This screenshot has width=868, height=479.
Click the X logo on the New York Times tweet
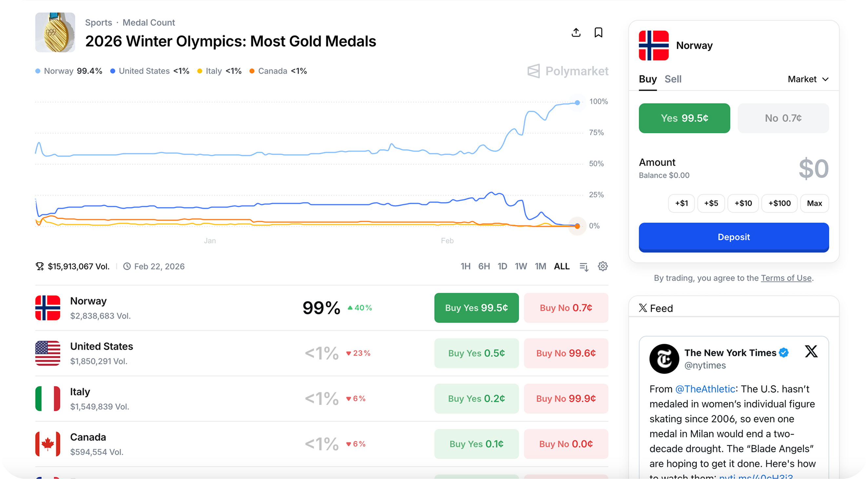pos(811,351)
